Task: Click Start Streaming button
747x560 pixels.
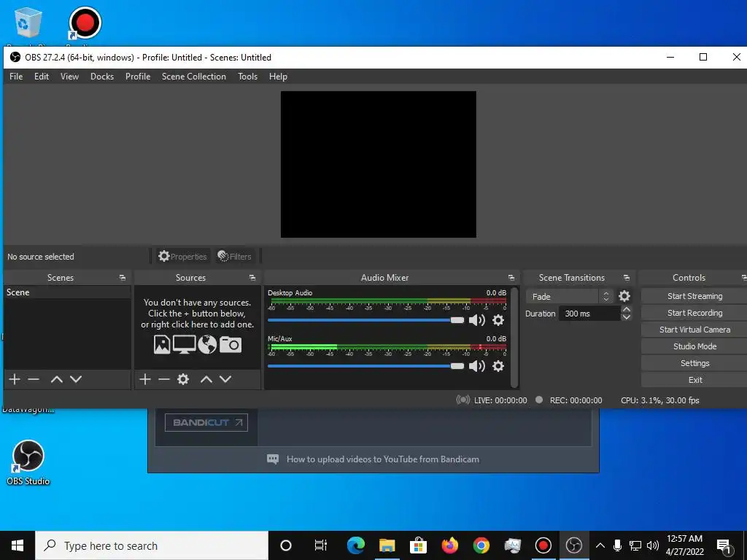Action: 694,296
